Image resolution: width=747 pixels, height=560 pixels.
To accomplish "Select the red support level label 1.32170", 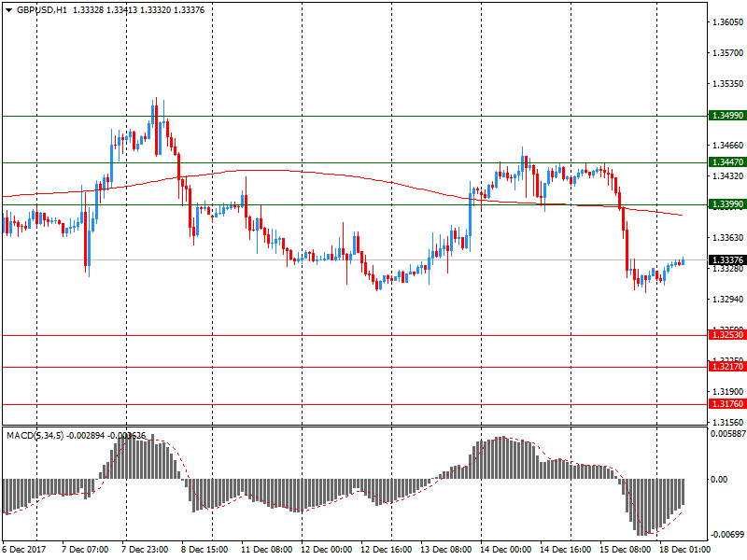I will [727, 367].
